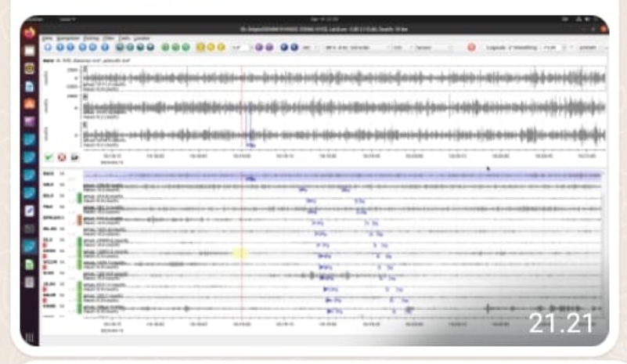
Task: Click the red round icon in the top toolbar
Action: pos(471,48)
